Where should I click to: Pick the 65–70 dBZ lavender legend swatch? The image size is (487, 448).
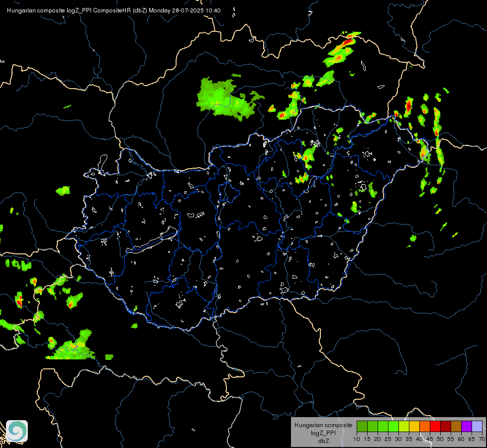click(x=477, y=426)
